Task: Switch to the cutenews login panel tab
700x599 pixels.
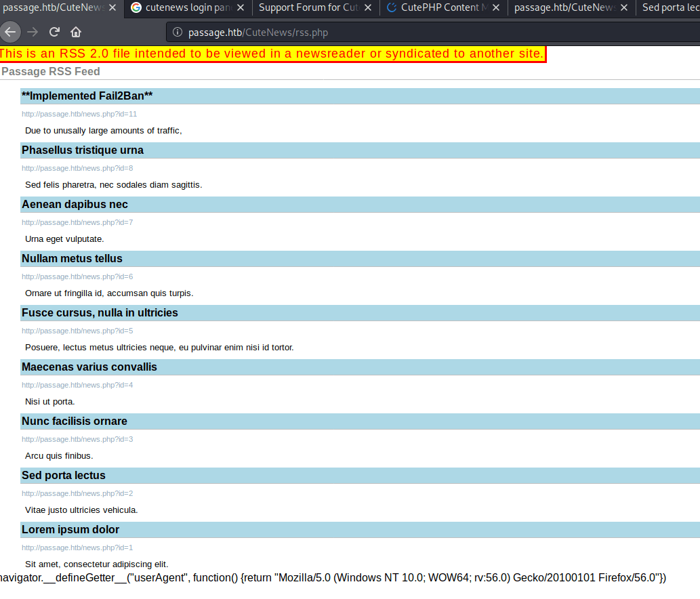Action: tap(188, 7)
